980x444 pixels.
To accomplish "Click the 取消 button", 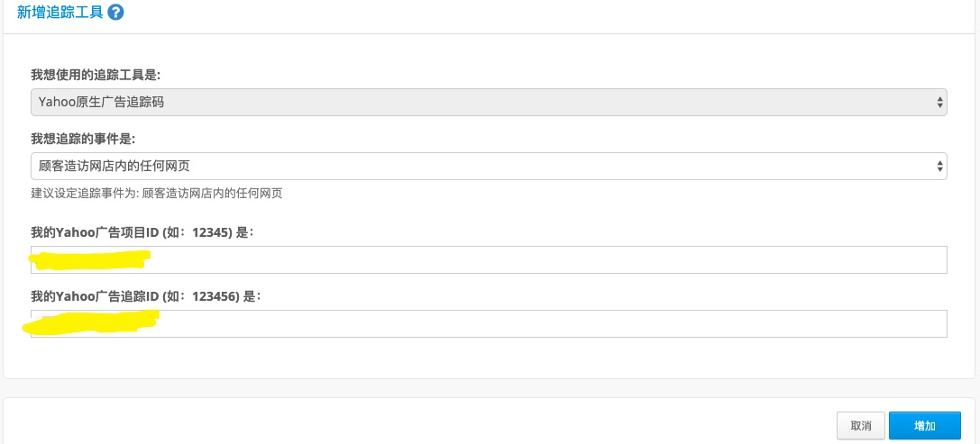I will 861,426.
